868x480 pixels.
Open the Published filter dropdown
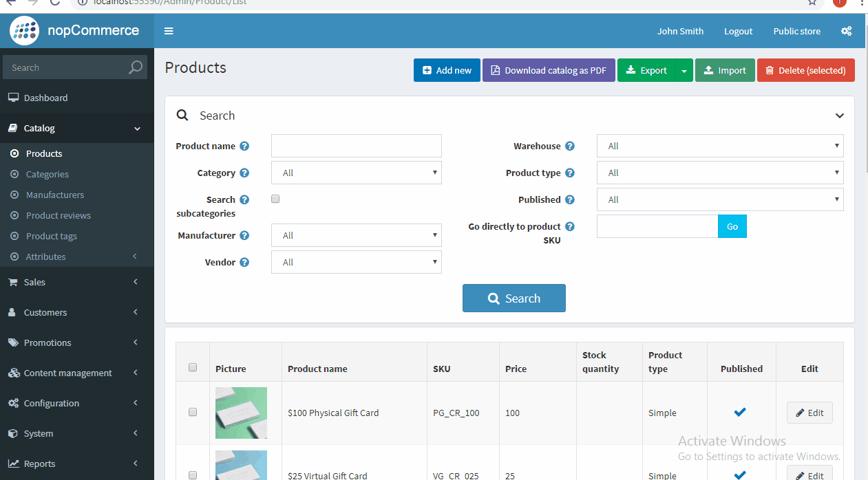click(x=720, y=199)
